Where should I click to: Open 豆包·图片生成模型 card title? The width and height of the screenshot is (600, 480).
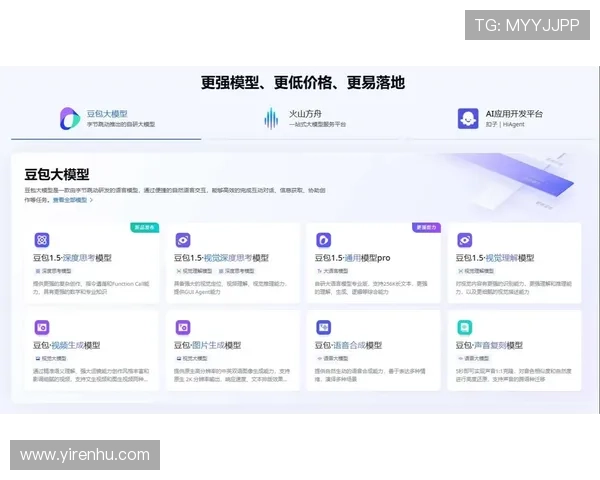click(207, 345)
